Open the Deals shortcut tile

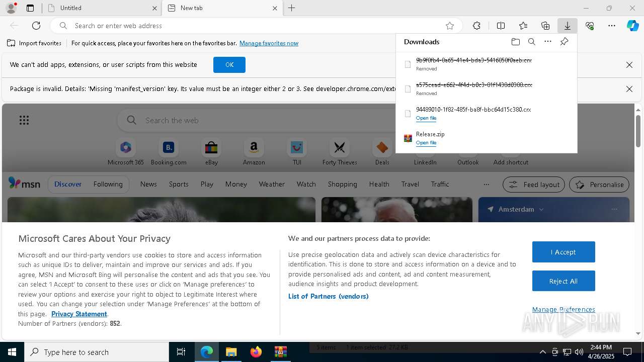click(382, 152)
